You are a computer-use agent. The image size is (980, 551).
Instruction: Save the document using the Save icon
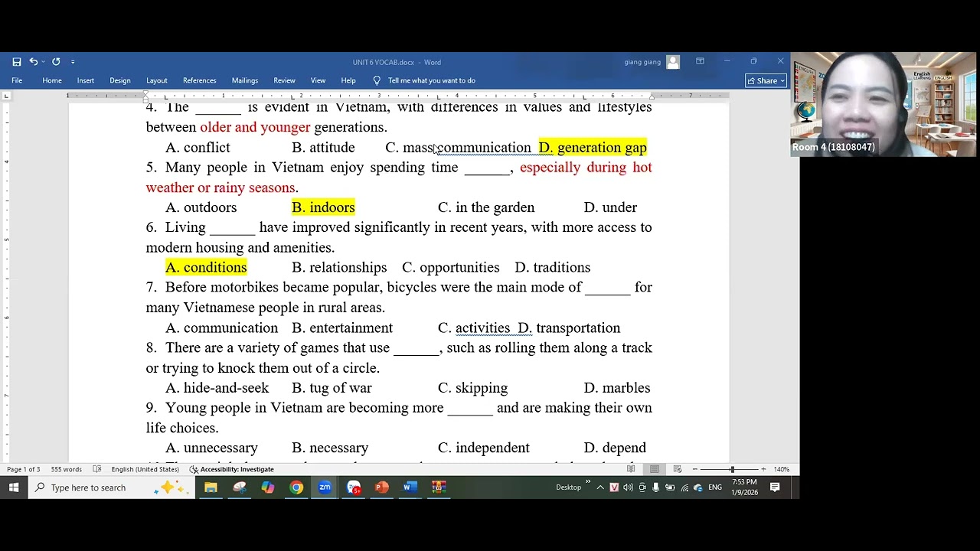(x=17, y=62)
